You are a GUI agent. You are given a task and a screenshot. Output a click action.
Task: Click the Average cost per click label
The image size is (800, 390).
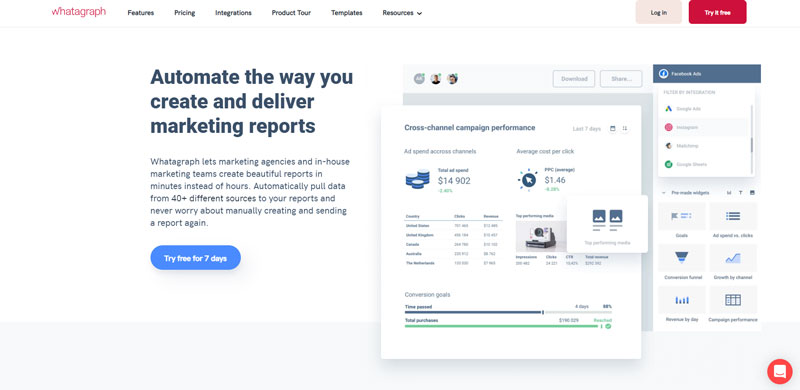[x=545, y=152]
